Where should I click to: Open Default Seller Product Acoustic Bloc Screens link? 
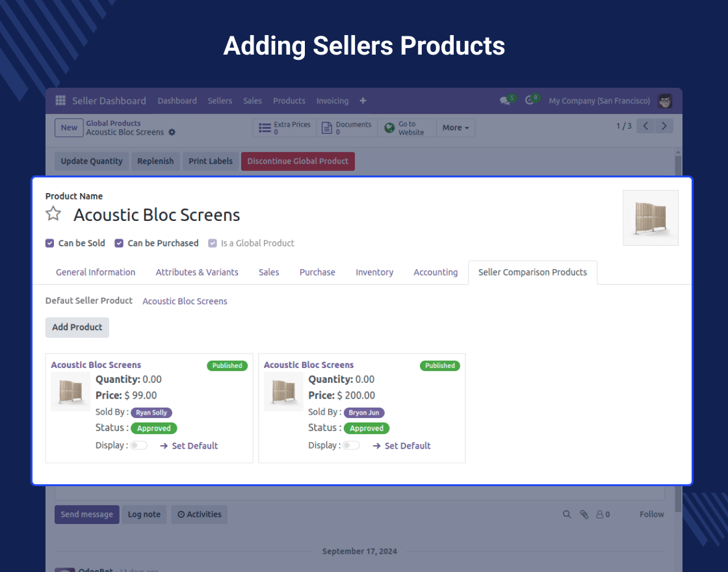(185, 302)
